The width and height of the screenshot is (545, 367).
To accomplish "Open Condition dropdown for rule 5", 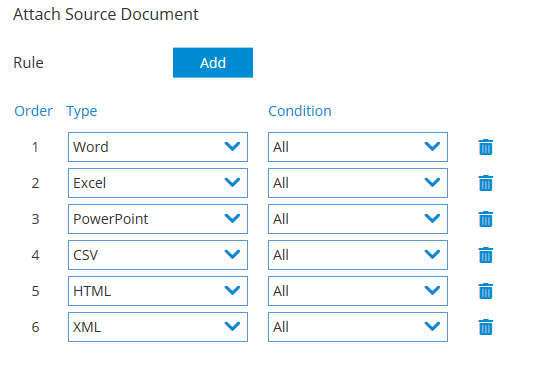I will [358, 291].
